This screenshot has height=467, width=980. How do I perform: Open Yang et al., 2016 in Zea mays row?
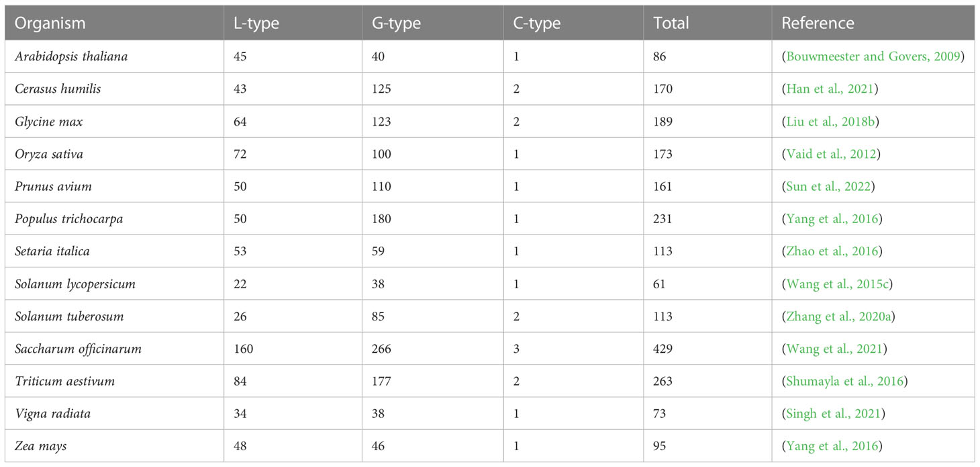832,446
